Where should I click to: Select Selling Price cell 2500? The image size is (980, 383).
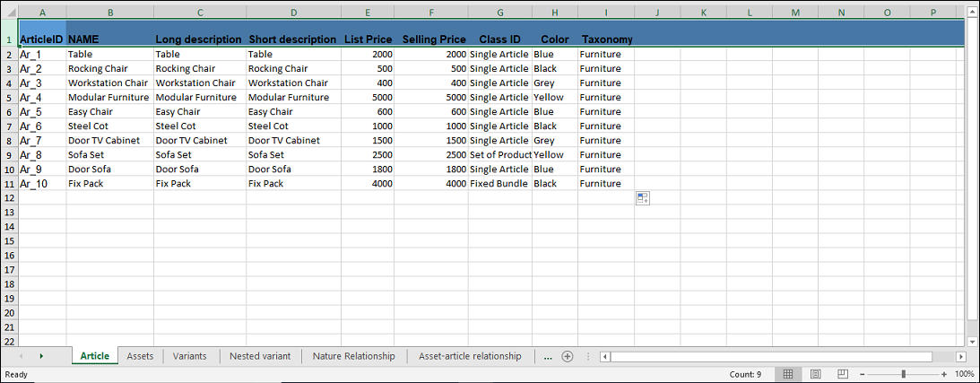point(431,155)
